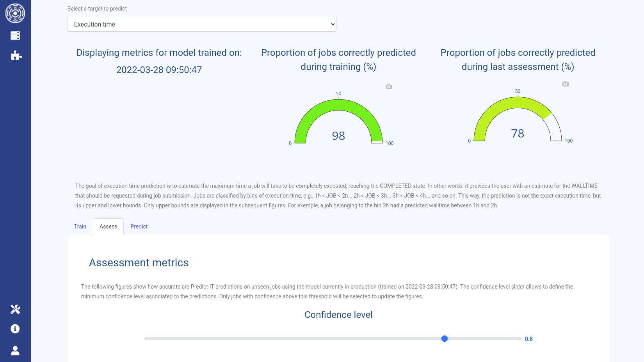Open the wrench and screwdriver tools icon
The width and height of the screenshot is (644, 362).
(15, 309)
